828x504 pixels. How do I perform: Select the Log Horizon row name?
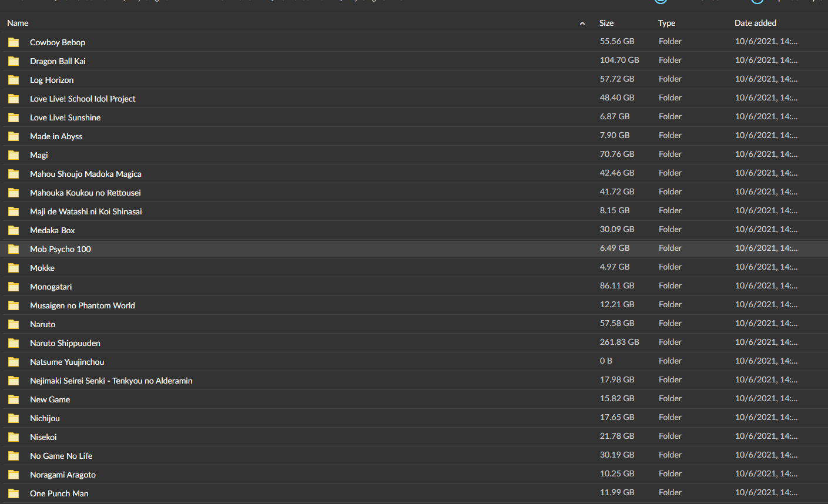52,80
